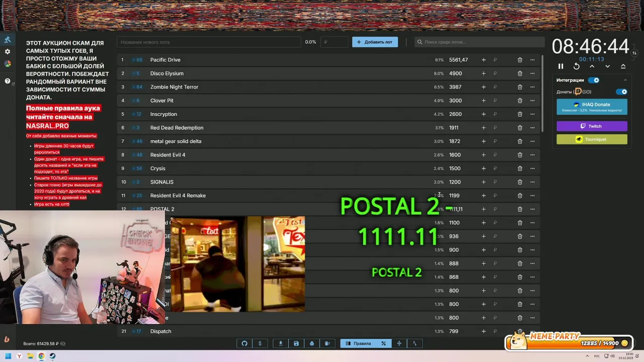The image size is (644, 362).
Task: Add amount to Resident Evil 4 with plus
Action: (484, 155)
